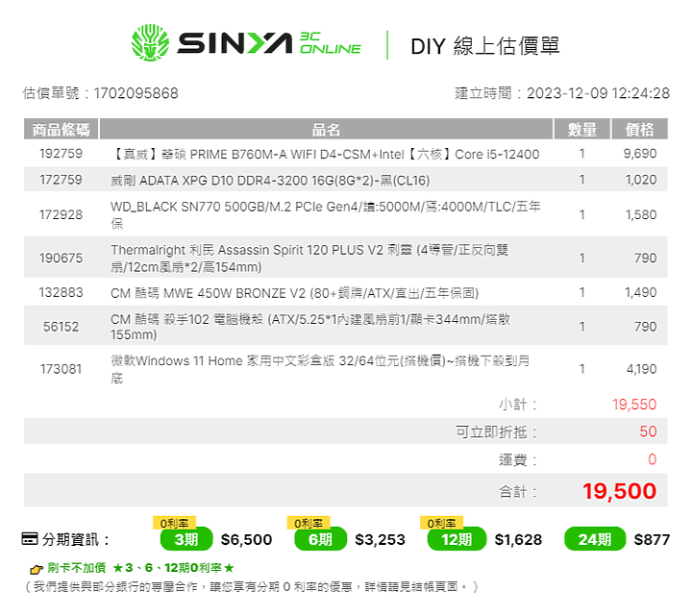692x616 pixels.
Task: Click product code 172928
Action: coord(61,215)
